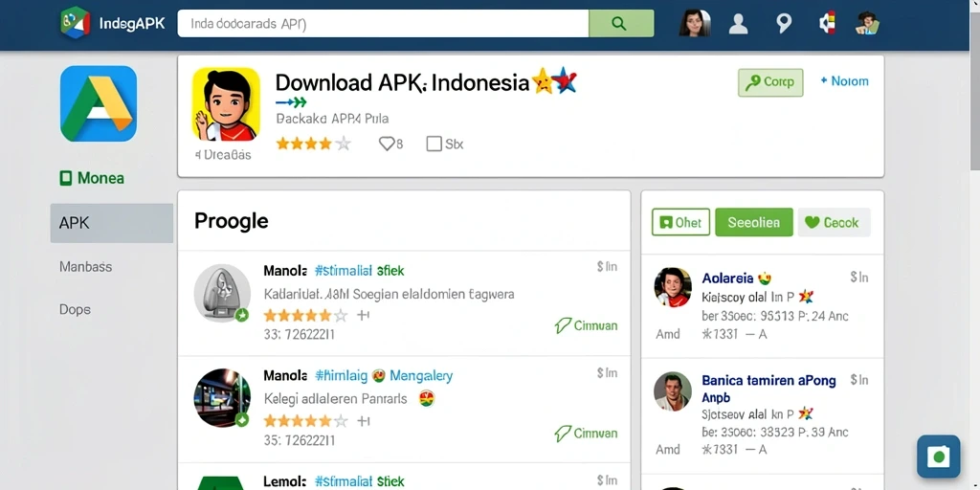
Task: Select Monea in the sidebar
Action: pos(92,178)
